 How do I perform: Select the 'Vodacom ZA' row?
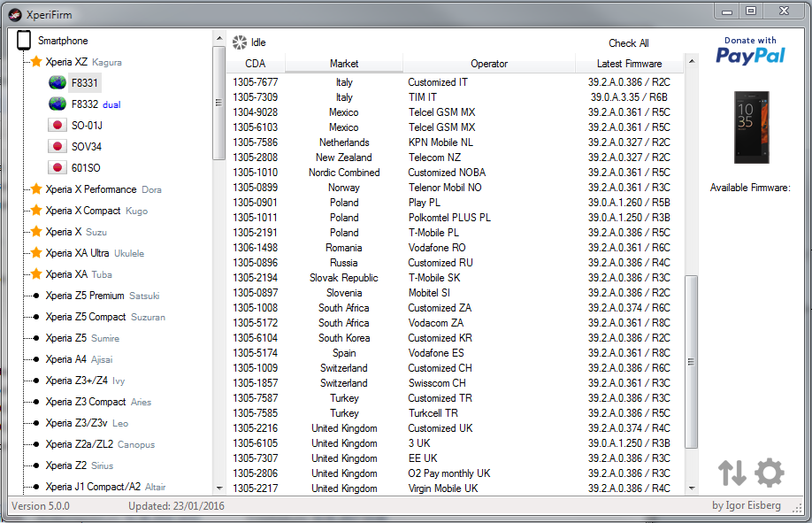[456, 322]
